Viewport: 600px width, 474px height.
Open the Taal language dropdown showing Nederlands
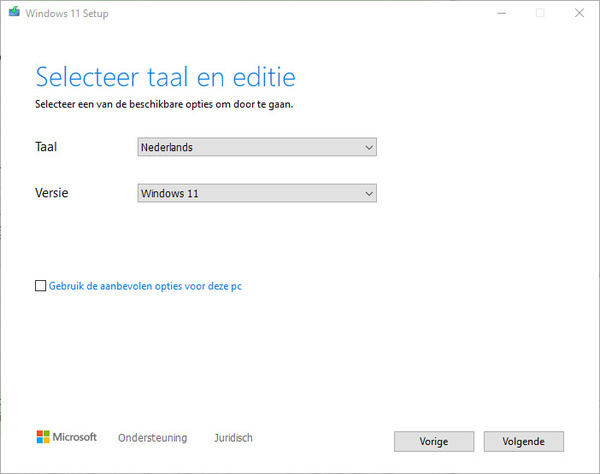coord(257,147)
